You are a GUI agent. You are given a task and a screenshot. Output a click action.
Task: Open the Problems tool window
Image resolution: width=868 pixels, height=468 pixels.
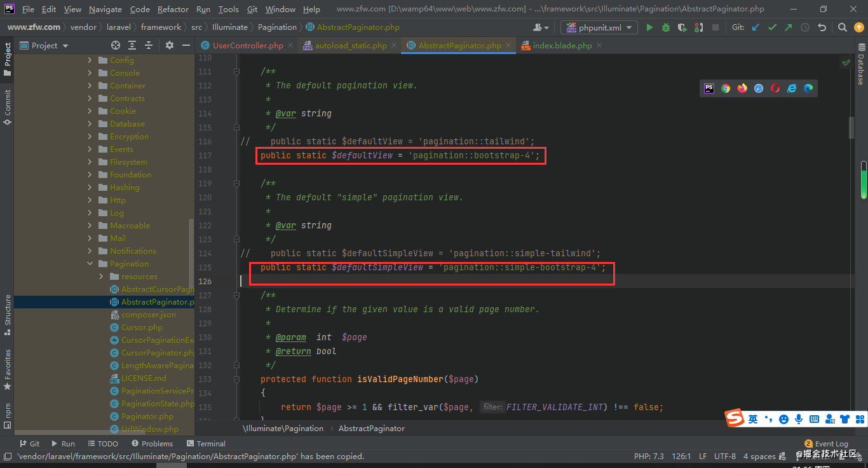pyautogui.click(x=151, y=444)
